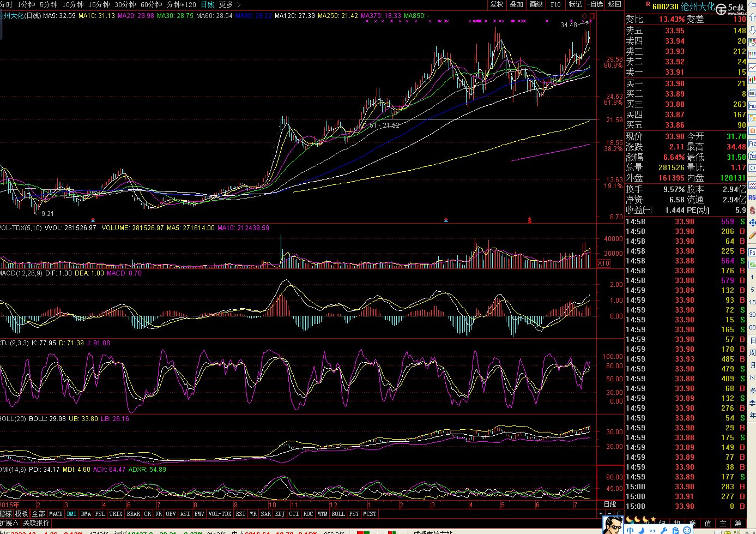Click the + zoom button beside 日线
This screenshot has width=756, height=534.
click(601, 513)
